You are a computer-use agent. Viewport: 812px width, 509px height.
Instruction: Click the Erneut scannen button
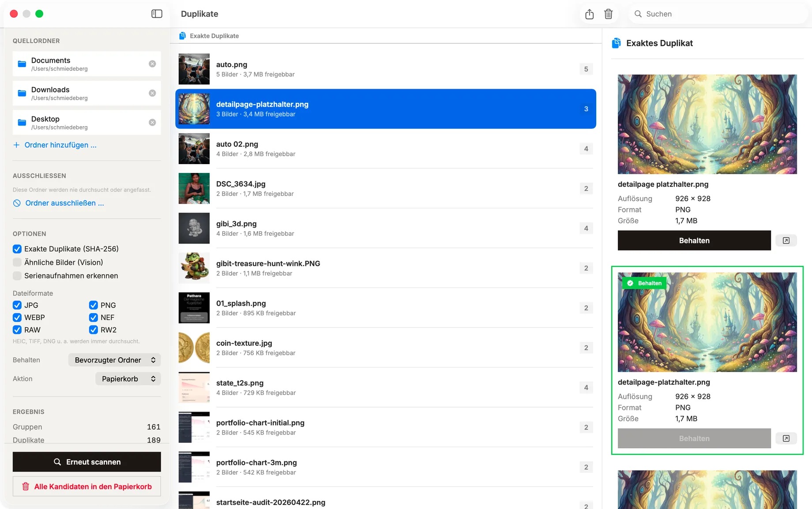click(x=87, y=462)
